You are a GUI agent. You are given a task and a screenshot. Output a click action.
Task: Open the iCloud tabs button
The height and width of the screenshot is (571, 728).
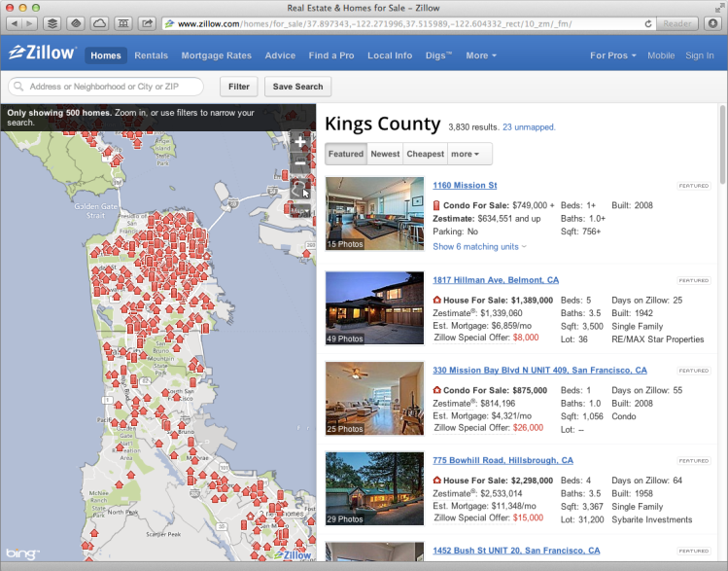click(x=99, y=23)
